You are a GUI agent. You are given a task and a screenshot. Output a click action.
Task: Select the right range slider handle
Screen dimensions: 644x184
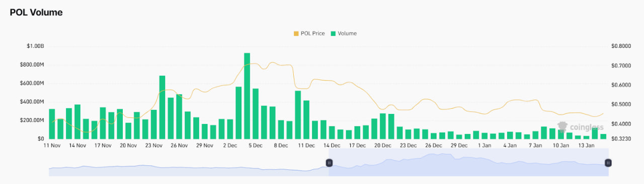(x=608, y=163)
